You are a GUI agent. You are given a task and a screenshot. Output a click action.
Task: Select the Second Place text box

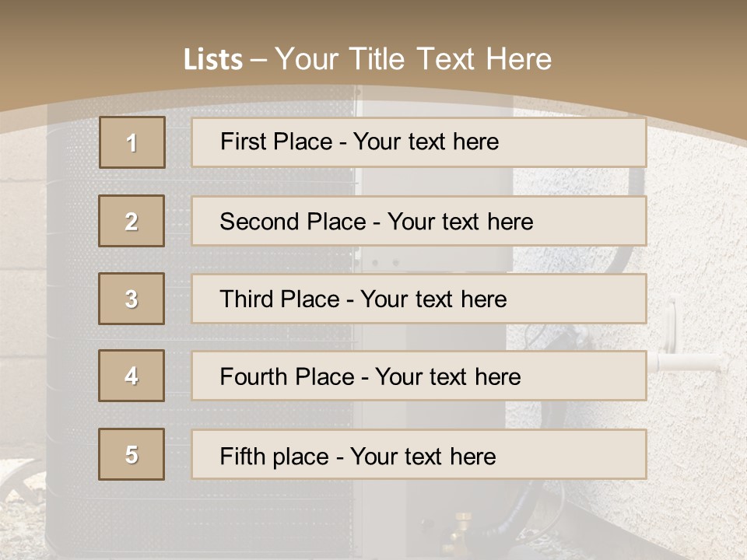coord(419,221)
